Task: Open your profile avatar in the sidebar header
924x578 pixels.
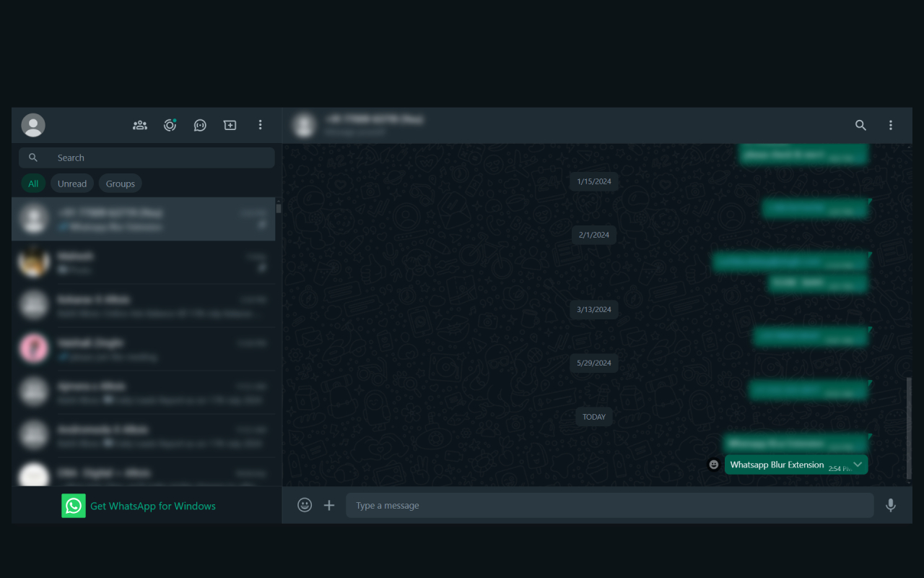Action: pos(33,125)
